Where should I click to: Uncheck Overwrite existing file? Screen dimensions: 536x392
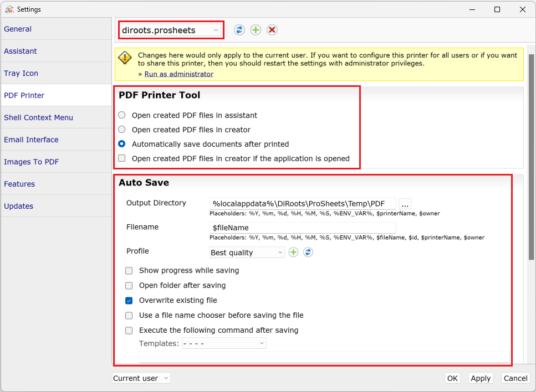click(x=129, y=301)
